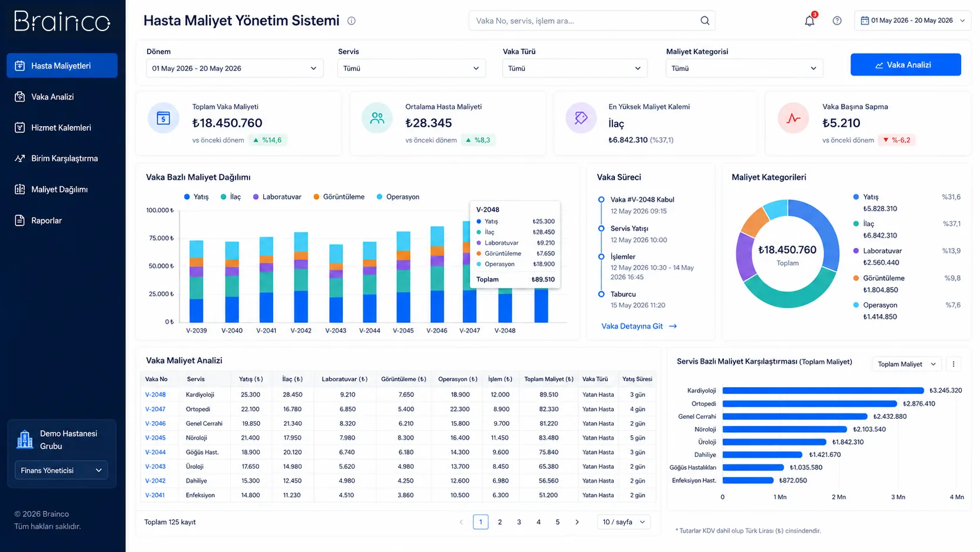Open the Finans Yöneticisi role dropdown
Image resolution: width=980 pixels, height=552 pixels.
(61, 470)
